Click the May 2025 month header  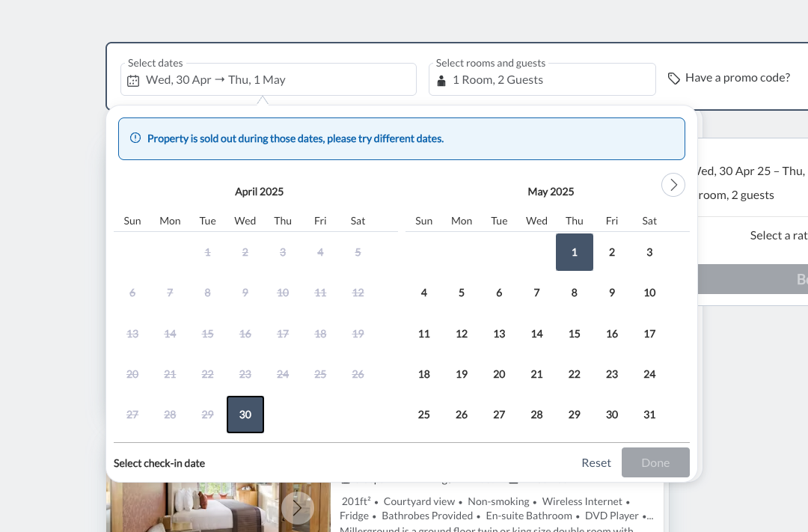(x=551, y=192)
